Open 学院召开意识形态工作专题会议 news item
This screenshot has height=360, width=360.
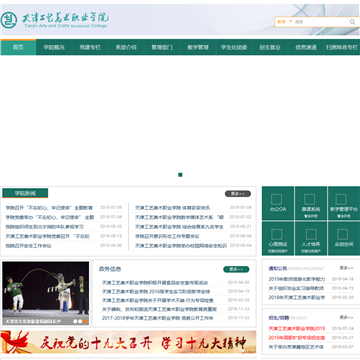tap(167, 236)
